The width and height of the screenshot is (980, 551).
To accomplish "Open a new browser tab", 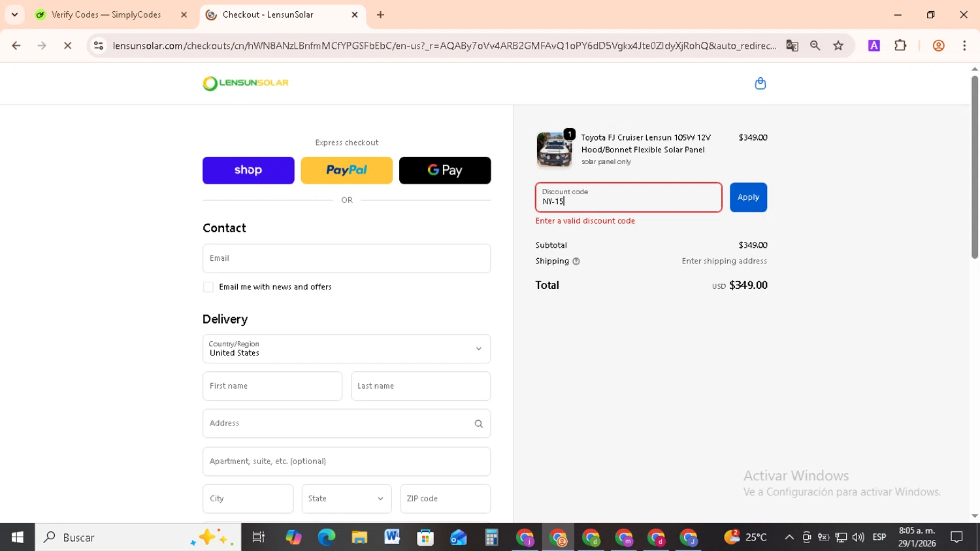I will 380,14.
